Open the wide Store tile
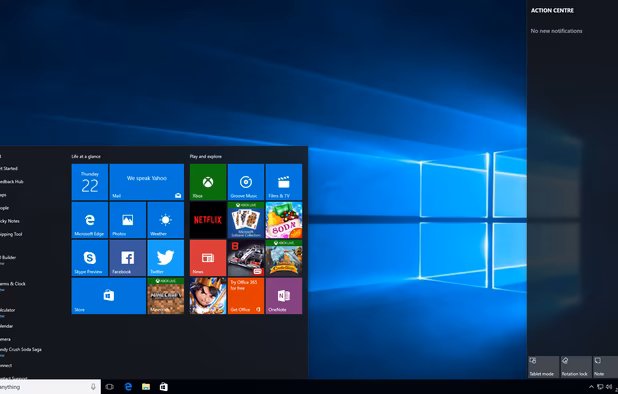Viewport: 618px width, 394px height. click(108, 296)
